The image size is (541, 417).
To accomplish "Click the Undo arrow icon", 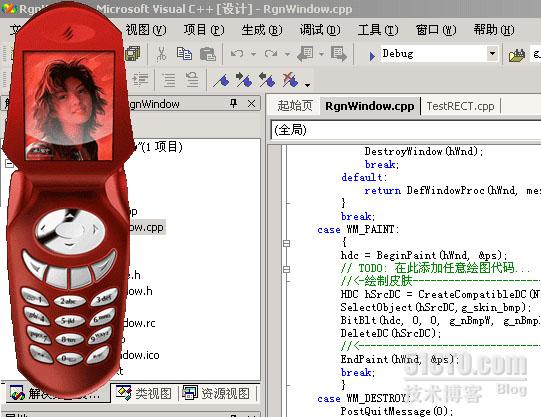I will (237, 54).
